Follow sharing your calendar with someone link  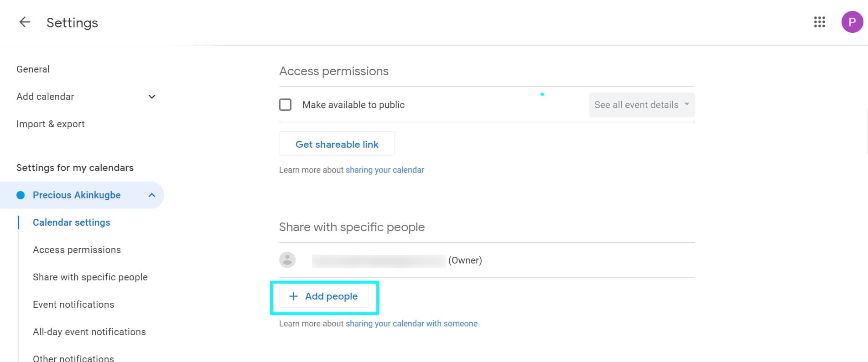411,324
